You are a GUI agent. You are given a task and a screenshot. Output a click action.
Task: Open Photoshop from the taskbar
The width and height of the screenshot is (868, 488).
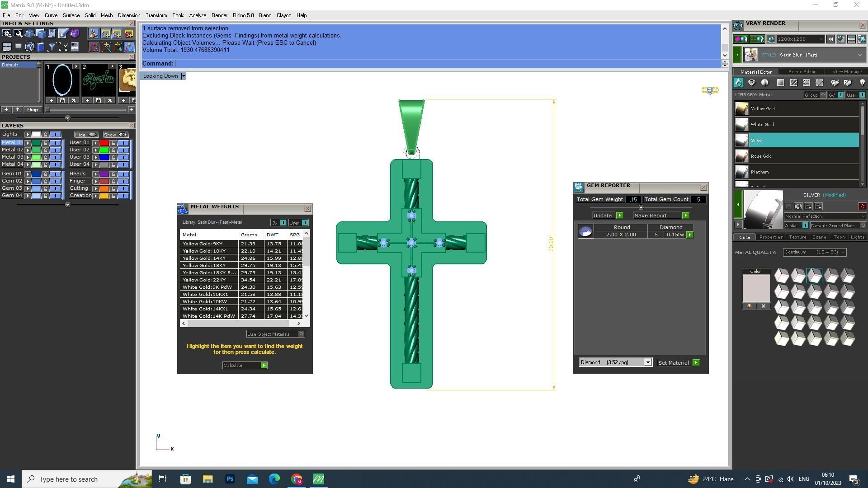[x=230, y=479]
